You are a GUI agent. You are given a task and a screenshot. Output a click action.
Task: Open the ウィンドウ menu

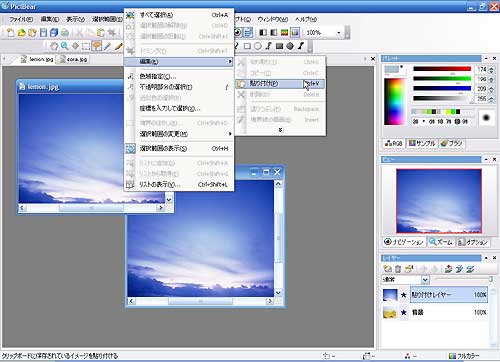[273, 19]
